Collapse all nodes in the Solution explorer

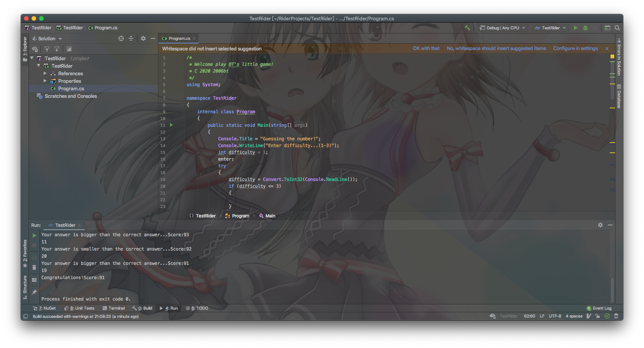click(x=131, y=38)
